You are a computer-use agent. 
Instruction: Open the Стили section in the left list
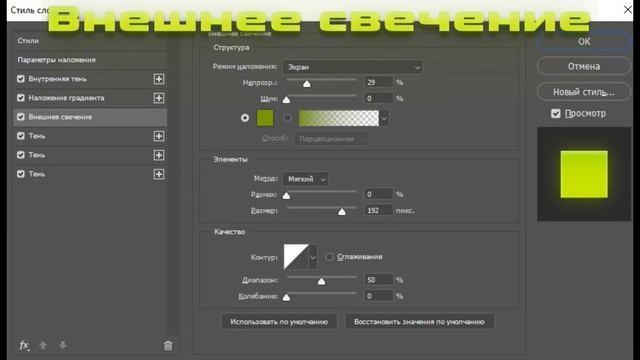click(90, 41)
